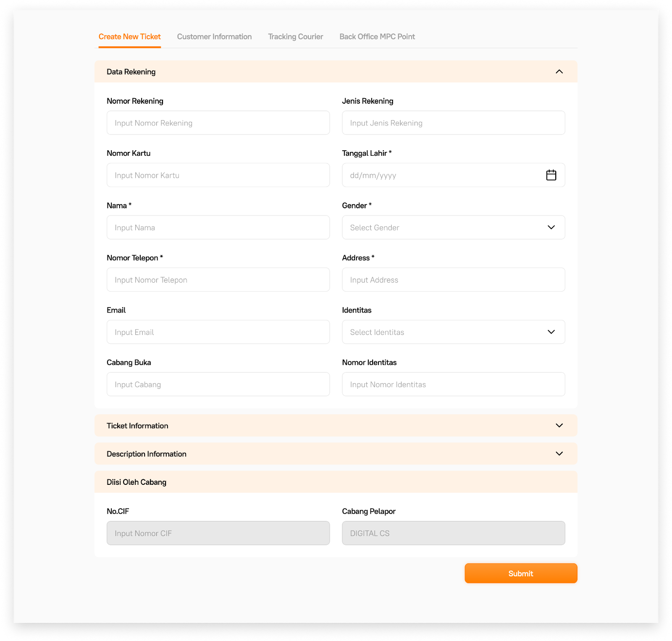Click the DIGITAL CS Cabang Pelapor field
The width and height of the screenshot is (672, 641).
pos(454,533)
